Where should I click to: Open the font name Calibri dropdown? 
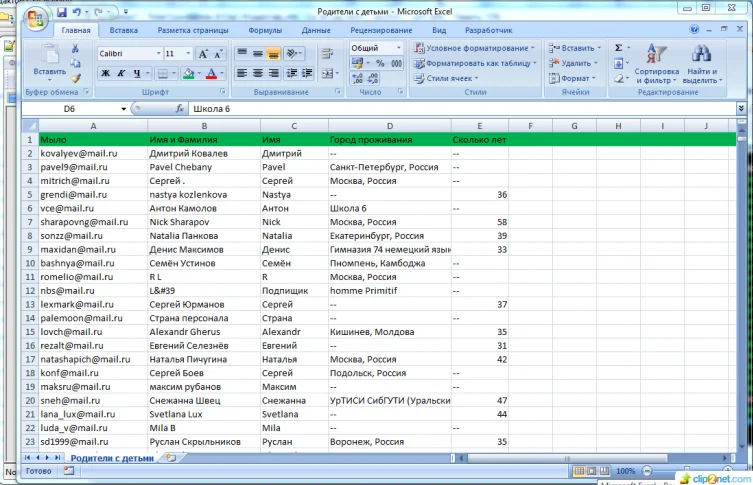pyautogui.click(x=157, y=53)
